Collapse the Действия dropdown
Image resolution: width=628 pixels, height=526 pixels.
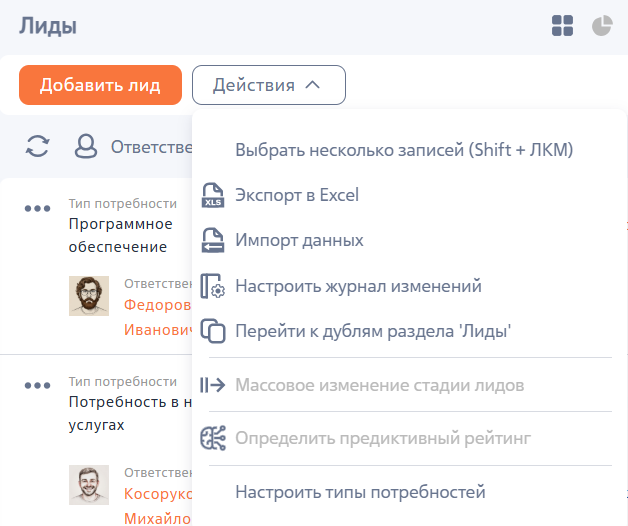269,85
